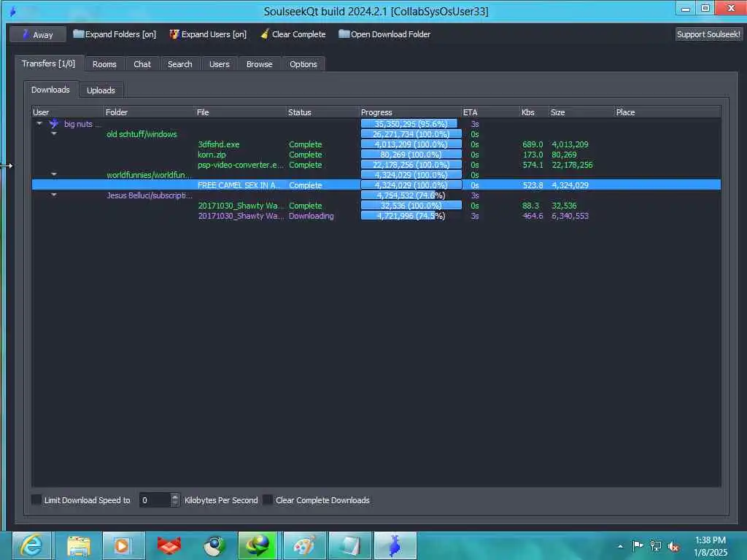Open the download folder via toolbar

pos(384,34)
